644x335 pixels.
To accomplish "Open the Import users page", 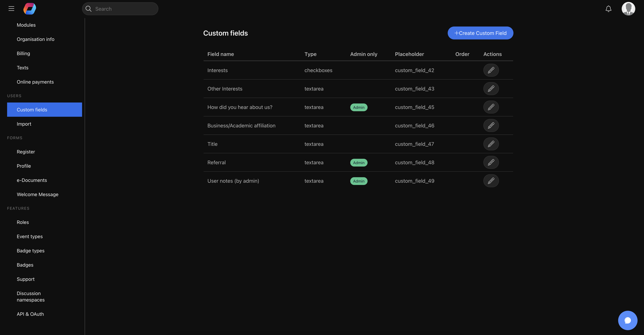I will point(24,124).
